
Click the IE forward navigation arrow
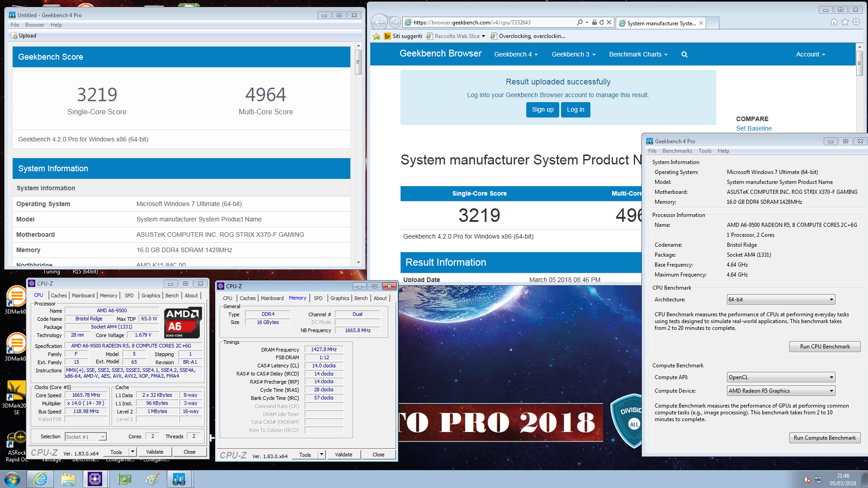pyautogui.click(x=395, y=22)
